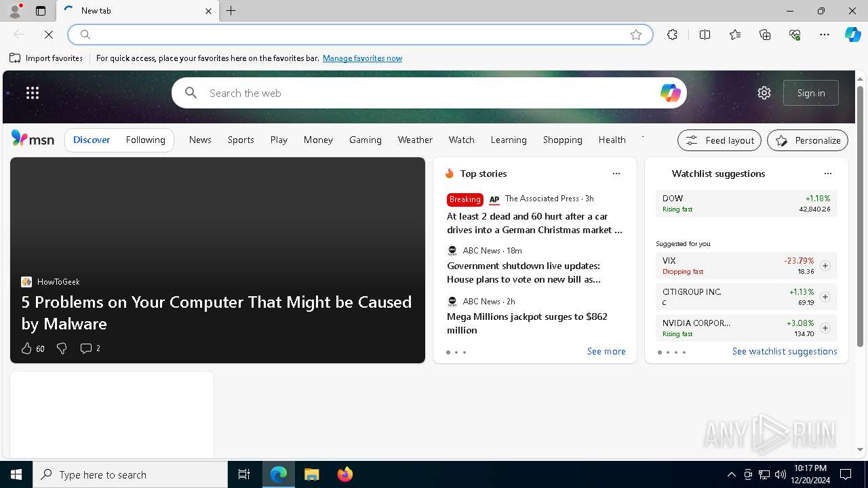Screen dimensions: 868x488
Task: Open File Explorer from taskbar
Action: point(312,474)
